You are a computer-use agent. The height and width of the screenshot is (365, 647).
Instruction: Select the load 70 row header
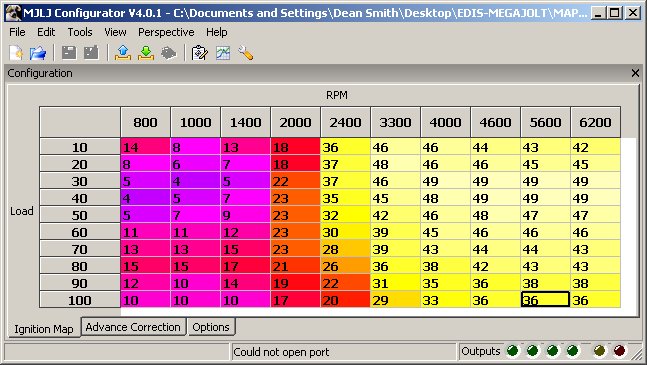coord(80,249)
